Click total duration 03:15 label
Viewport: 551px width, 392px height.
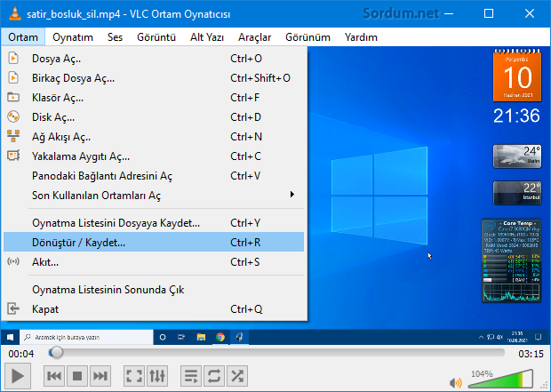pos(531,354)
